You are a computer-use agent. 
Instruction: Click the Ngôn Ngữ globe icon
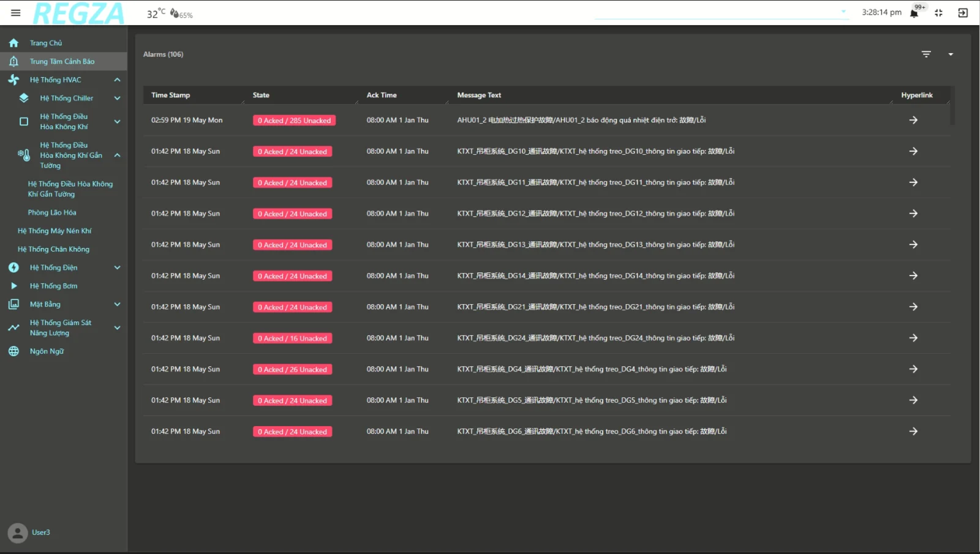[13, 351]
